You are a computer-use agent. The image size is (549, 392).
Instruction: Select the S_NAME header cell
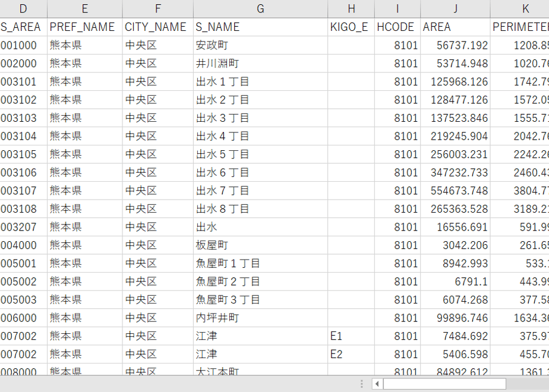click(x=260, y=27)
